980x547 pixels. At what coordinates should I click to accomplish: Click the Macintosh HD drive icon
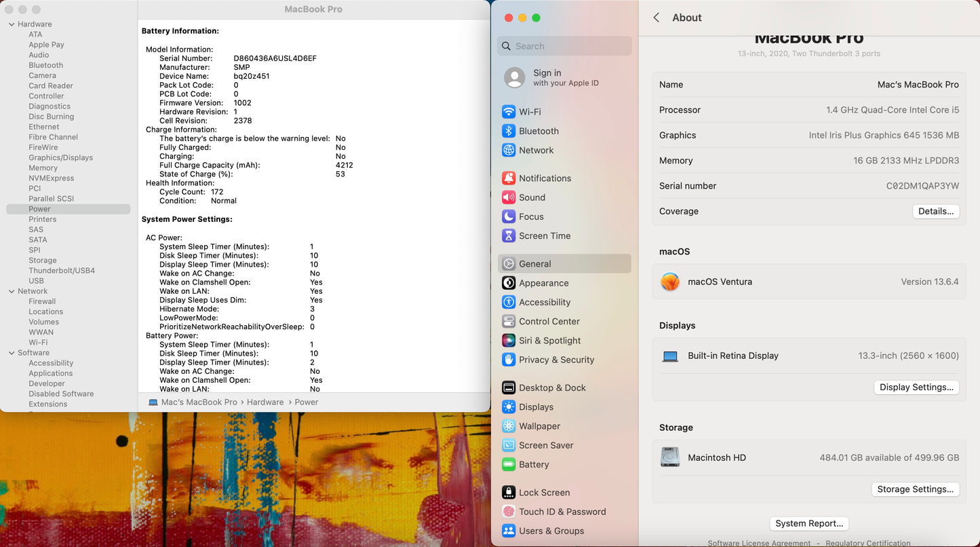670,457
